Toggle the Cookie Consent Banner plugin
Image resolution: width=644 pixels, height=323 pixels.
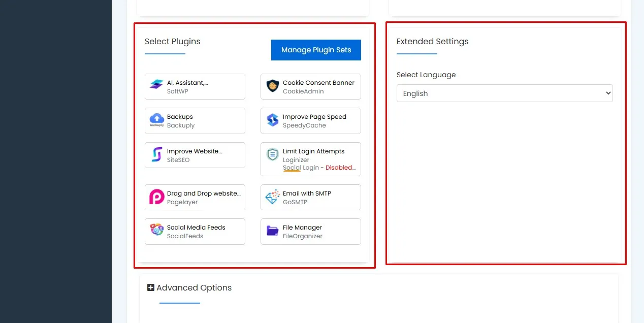(x=310, y=86)
